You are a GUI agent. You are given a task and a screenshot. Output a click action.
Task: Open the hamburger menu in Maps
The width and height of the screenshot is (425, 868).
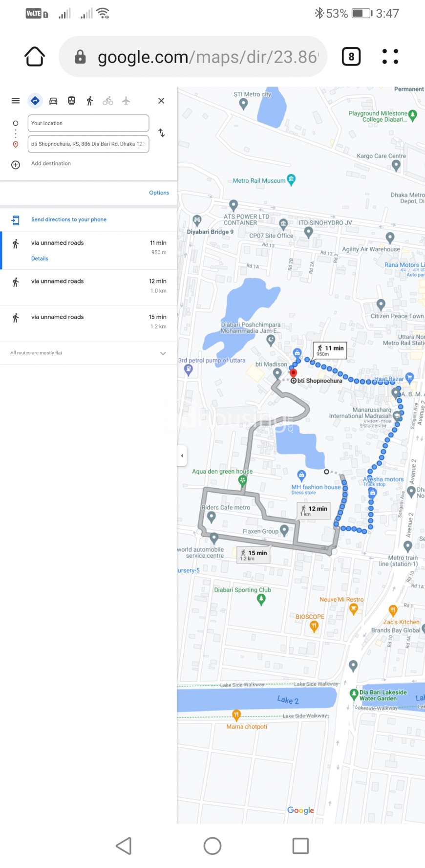click(x=16, y=101)
